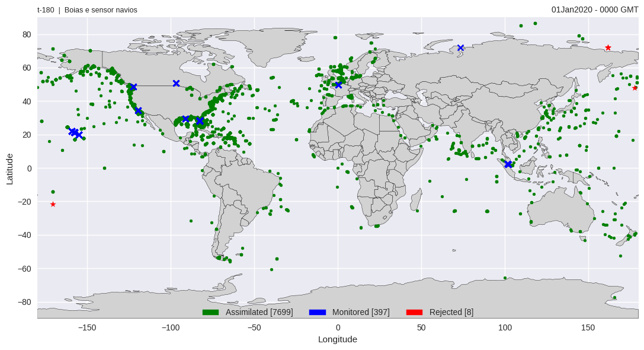Viewport: 644px width, 350px height.
Task: Click the green Assimilated legend swatch
Action: (x=210, y=312)
